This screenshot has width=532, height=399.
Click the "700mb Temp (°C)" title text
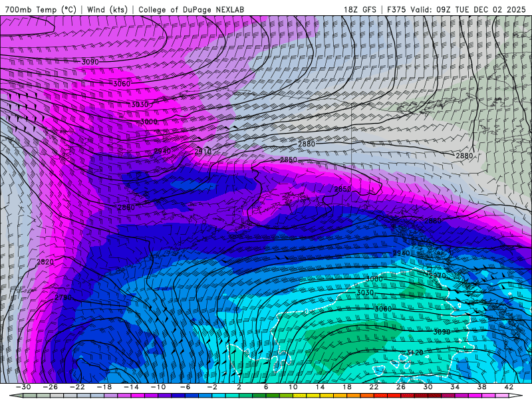41,9
